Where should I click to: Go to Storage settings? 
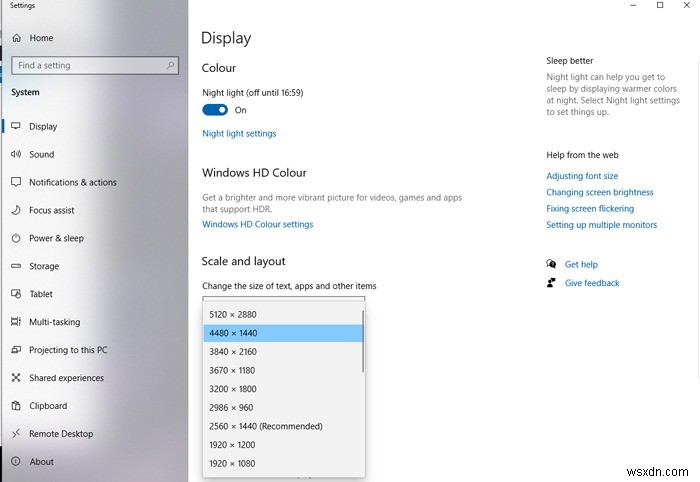[44, 266]
